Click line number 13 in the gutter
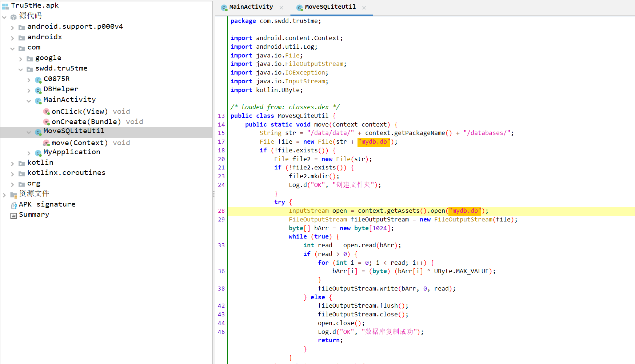Viewport: 635px width, 364px height. point(221,116)
